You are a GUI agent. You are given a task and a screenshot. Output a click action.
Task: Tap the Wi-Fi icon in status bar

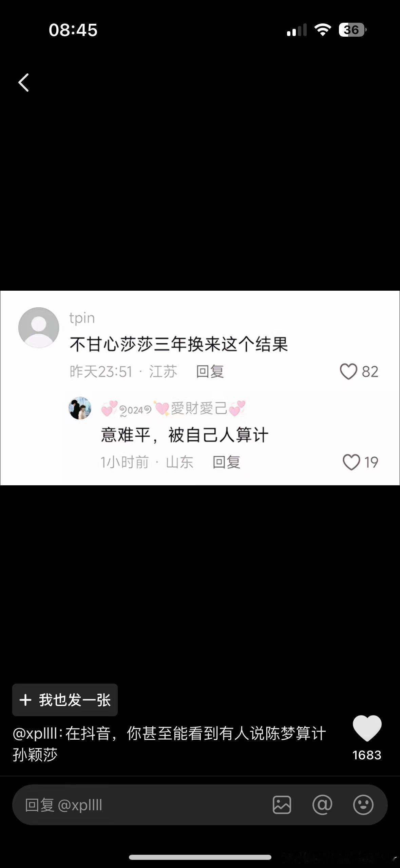pyautogui.click(x=323, y=30)
